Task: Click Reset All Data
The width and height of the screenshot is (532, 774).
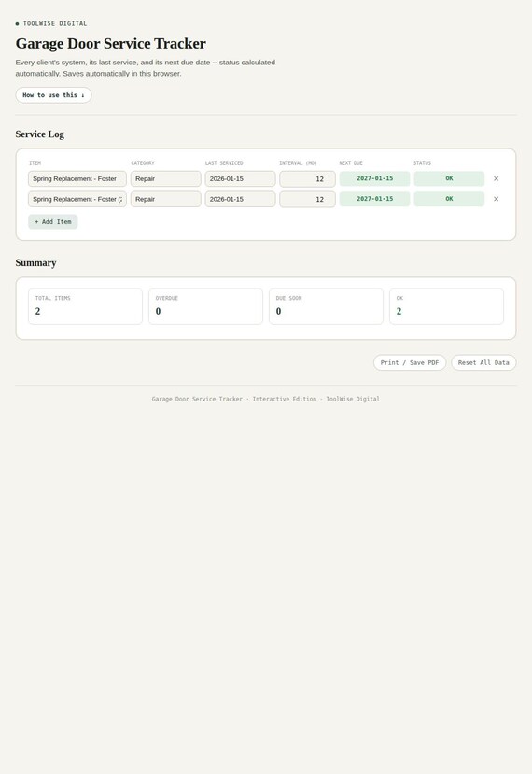Action: [x=483, y=363]
